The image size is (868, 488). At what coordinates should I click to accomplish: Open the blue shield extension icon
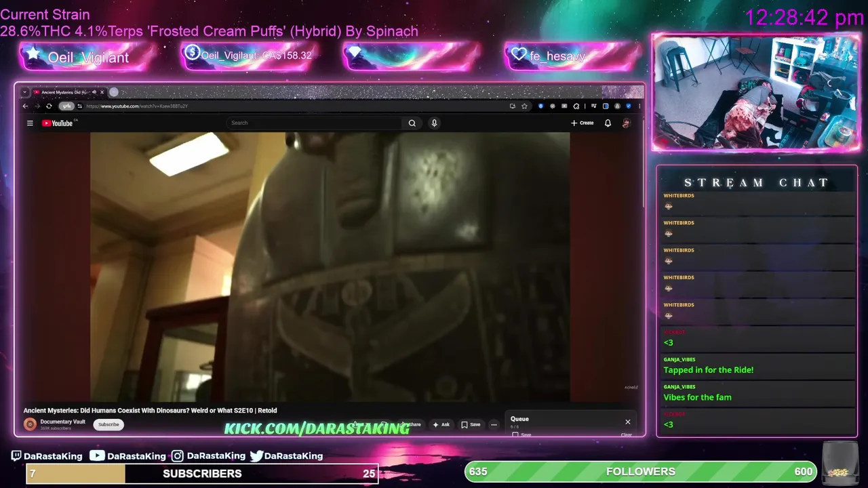540,106
